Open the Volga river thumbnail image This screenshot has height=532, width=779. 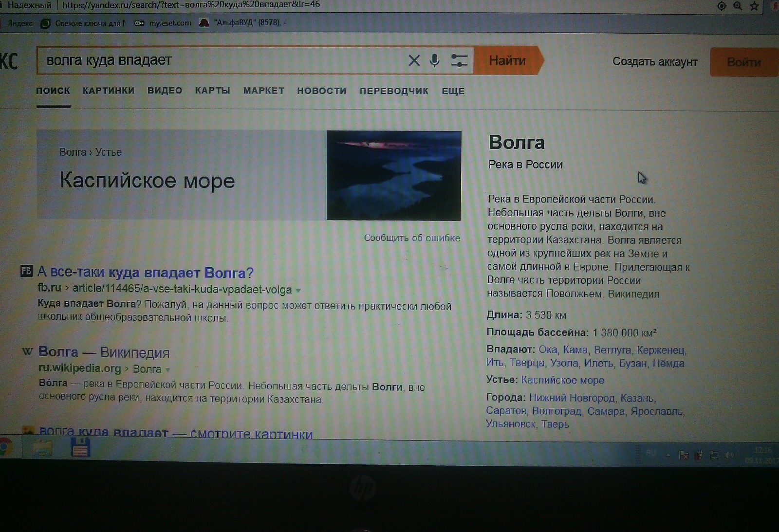pos(394,176)
